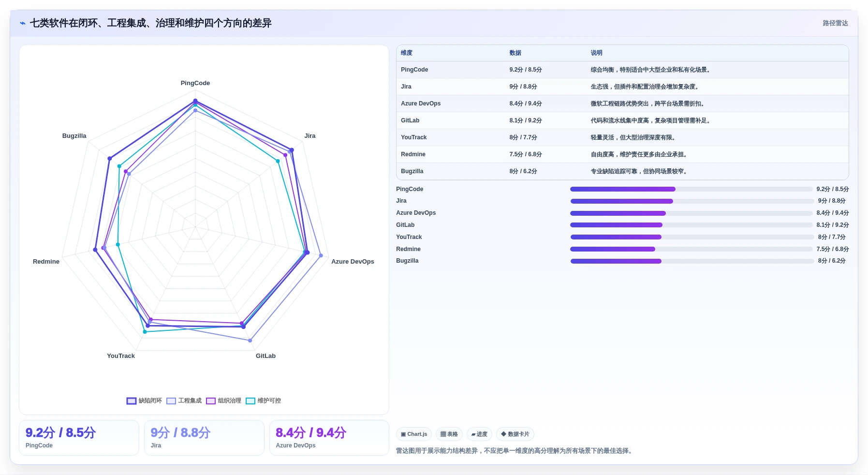
Task: Click the GitLab progress bar
Action: coord(691,225)
